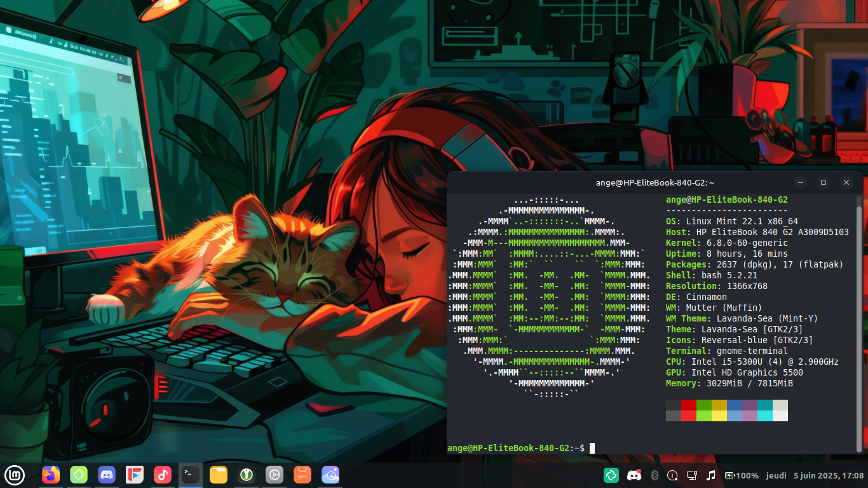
Task: Click the 'WM: Mutter (Muffin)' line
Action: click(714, 308)
